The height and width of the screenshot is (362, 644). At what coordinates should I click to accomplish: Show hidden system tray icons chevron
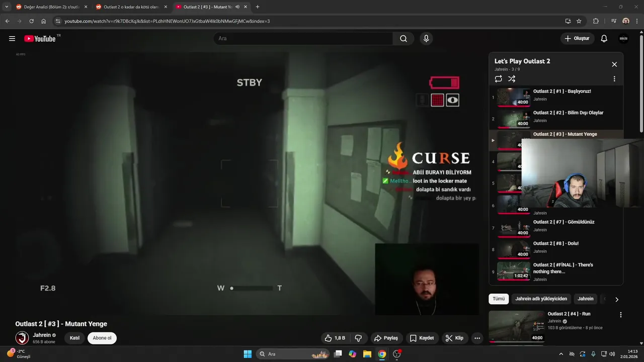coord(561,354)
